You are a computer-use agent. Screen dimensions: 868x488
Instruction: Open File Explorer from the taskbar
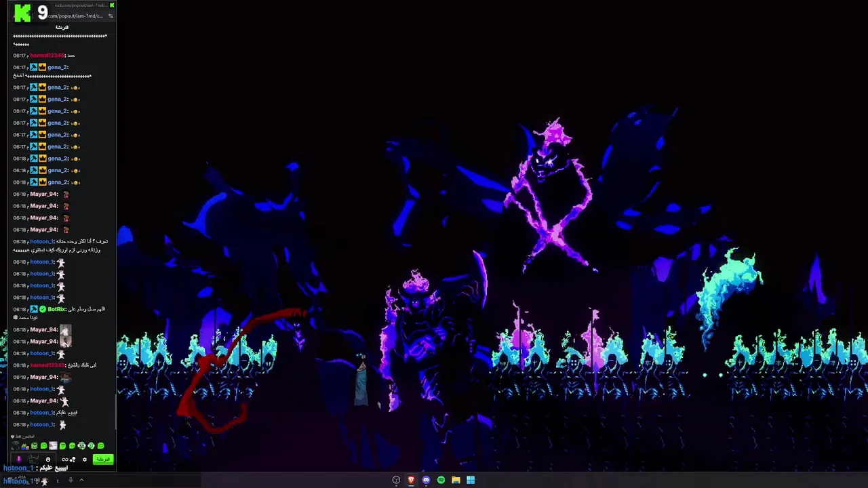456,480
